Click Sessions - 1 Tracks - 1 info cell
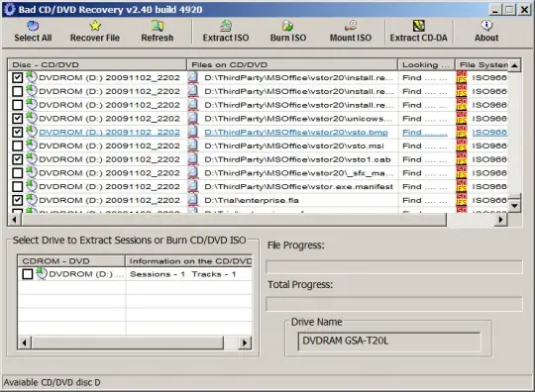This screenshot has width=535, height=392. point(189,274)
